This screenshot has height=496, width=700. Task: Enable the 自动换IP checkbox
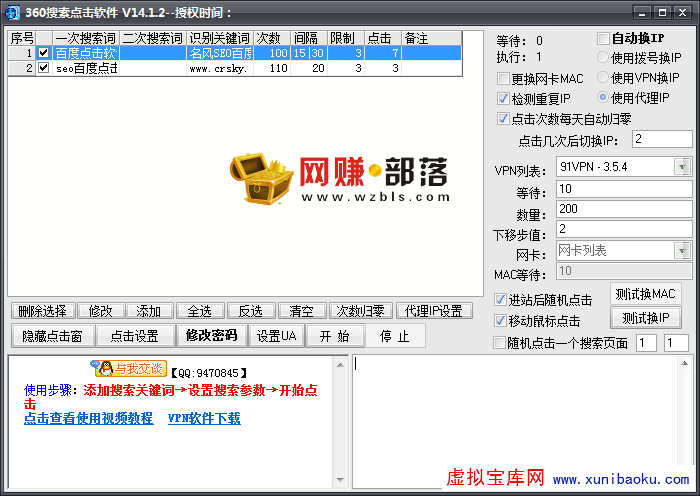(603, 38)
